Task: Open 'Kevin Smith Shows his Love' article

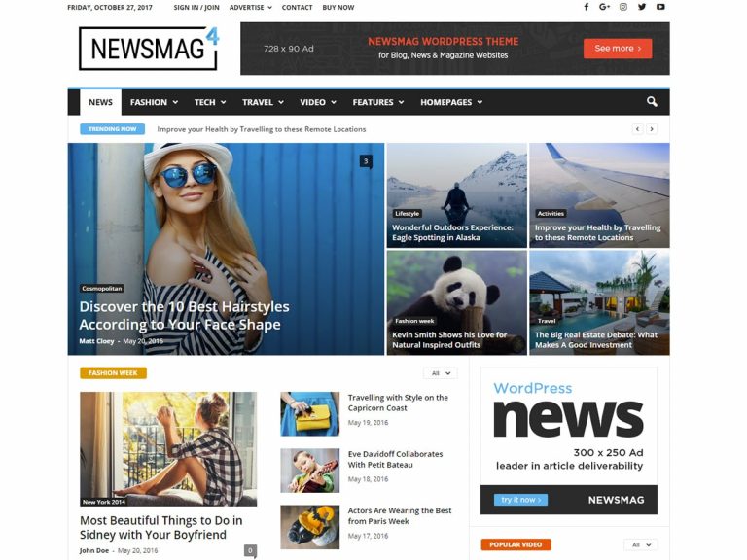Action: (x=449, y=339)
